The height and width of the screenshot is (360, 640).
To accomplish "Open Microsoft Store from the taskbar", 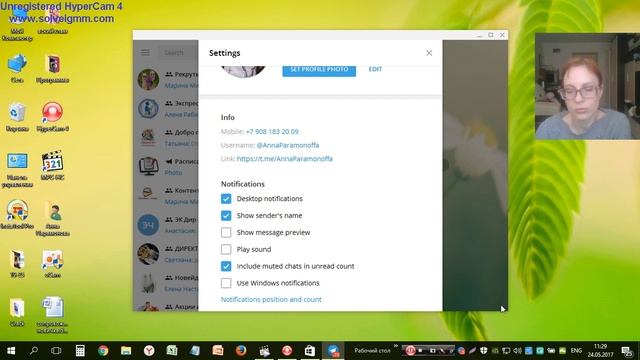I will [x=310, y=351].
